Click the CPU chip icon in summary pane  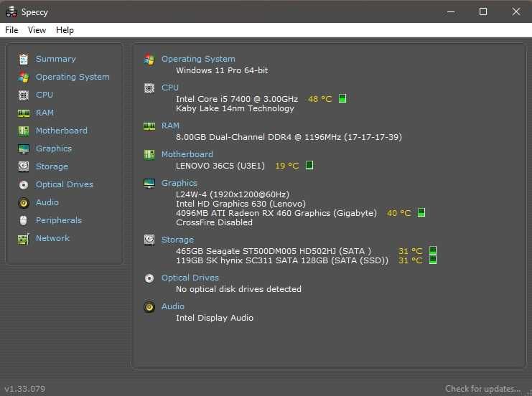(x=149, y=88)
